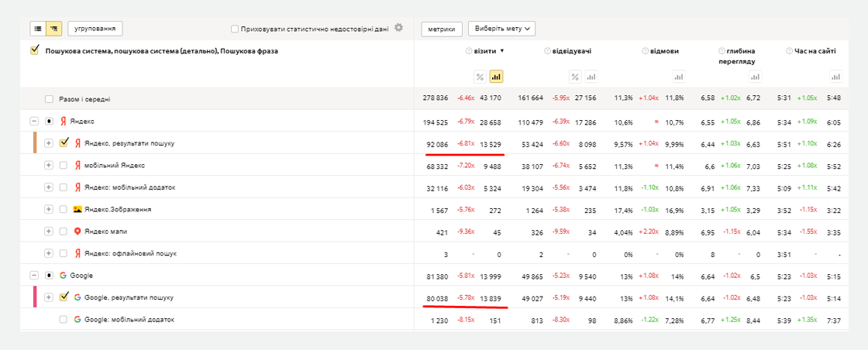Image resolution: width=868 pixels, height=350 pixels.
Task: Click percent icon under відвідувачі column
Action: [x=576, y=77]
